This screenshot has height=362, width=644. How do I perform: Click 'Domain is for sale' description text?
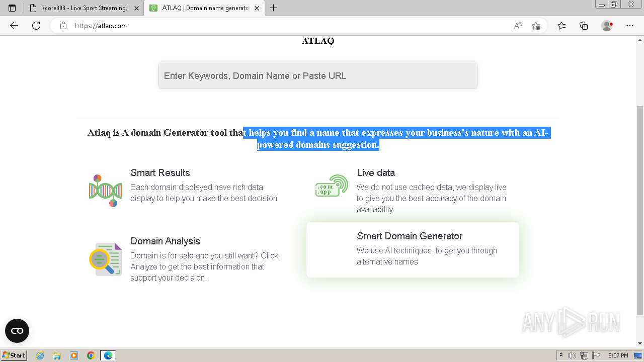tap(204, 266)
